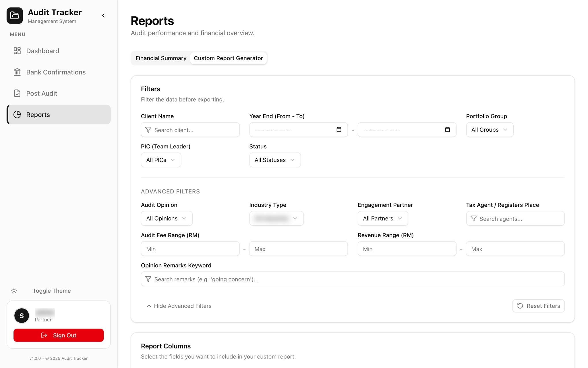
Task: Click the Audit Fee Range Max field
Action: pyautogui.click(x=298, y=249)
